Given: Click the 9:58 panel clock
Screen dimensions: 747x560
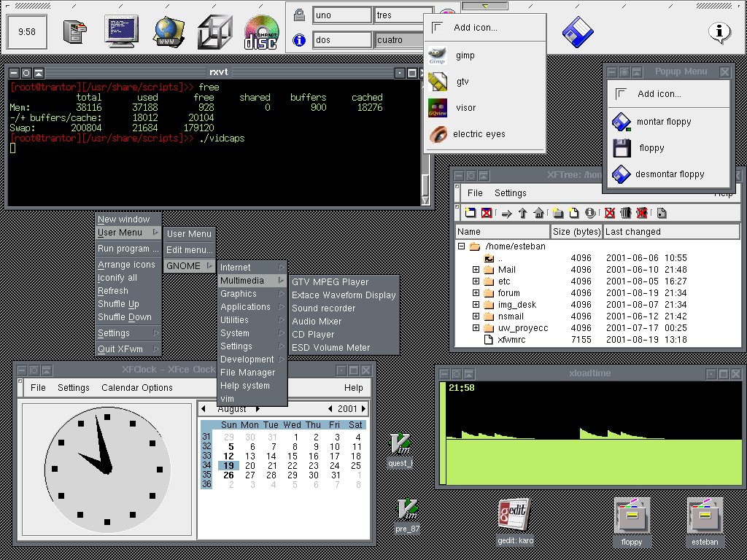Looking at the screenshot, I should (x=27, y=32).
